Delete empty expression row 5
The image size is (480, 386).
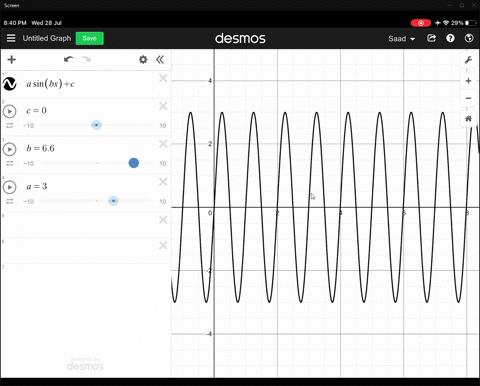point(163,220)
